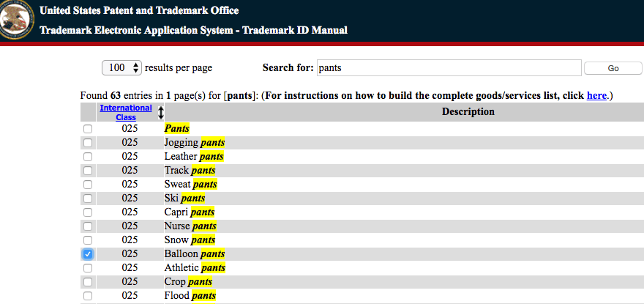Click the 'Pants' description text
644x304 pixels.
point(177,129)
